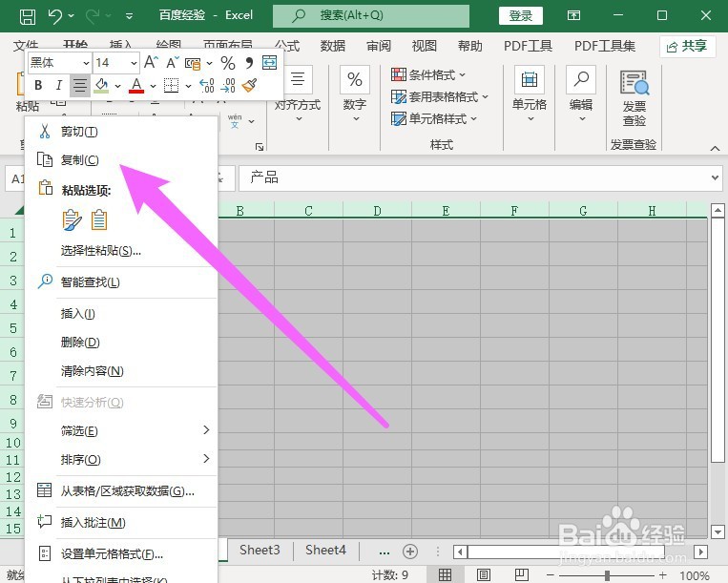Open the PDF工具 ribbon tab

click(528, 46)
